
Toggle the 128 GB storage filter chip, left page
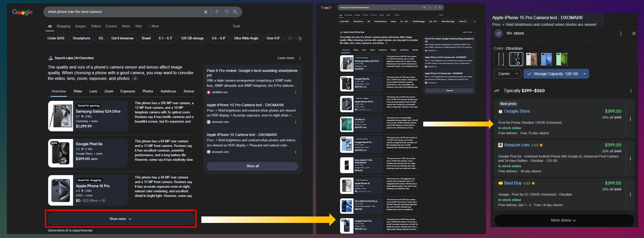tap(192, 38)
